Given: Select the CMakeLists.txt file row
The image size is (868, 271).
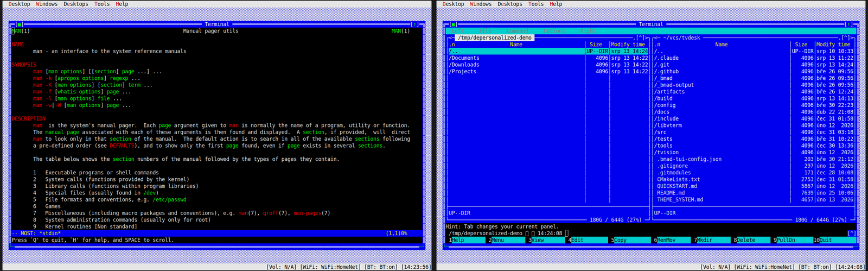Looking at the screenshot, I should click(x=754, y=179).
